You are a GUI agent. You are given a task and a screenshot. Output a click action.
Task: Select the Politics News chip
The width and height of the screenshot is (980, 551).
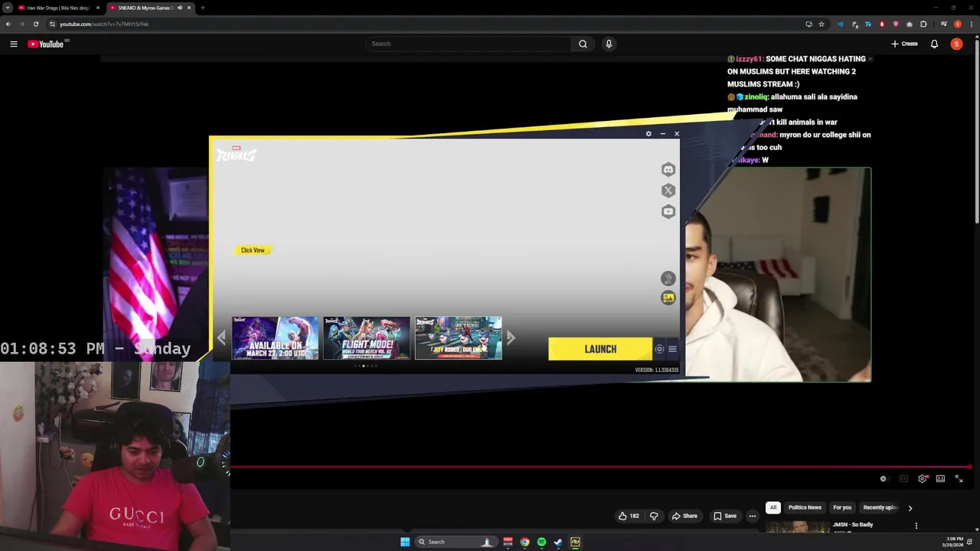[x=805, y=507]
